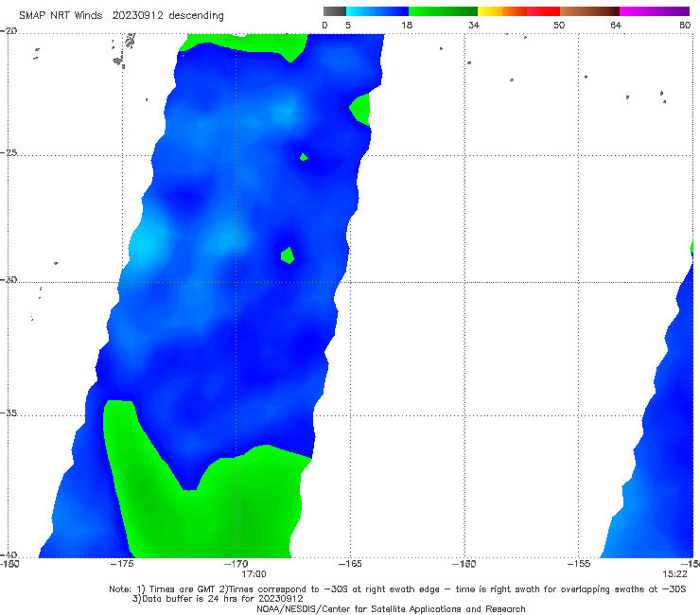This screenshot has width=700, height=615.
Task: Click the color bar label '18'
Action: coord(407,25)
